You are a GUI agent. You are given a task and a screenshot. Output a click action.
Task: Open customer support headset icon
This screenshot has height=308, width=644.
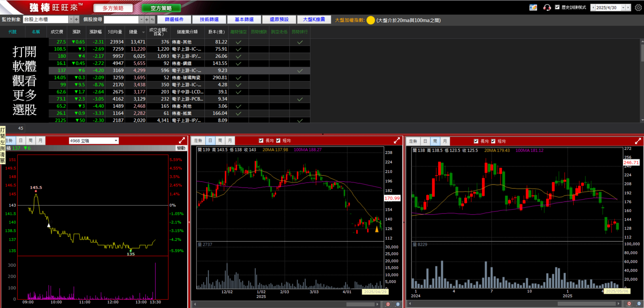[x=547, y=8]
